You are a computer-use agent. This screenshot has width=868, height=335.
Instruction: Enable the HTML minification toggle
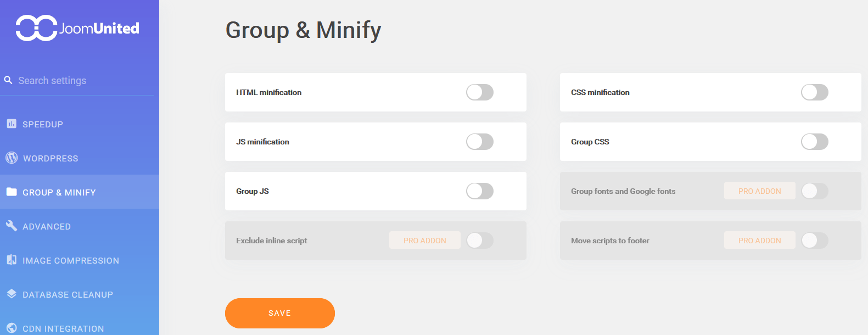pos(480,92)
